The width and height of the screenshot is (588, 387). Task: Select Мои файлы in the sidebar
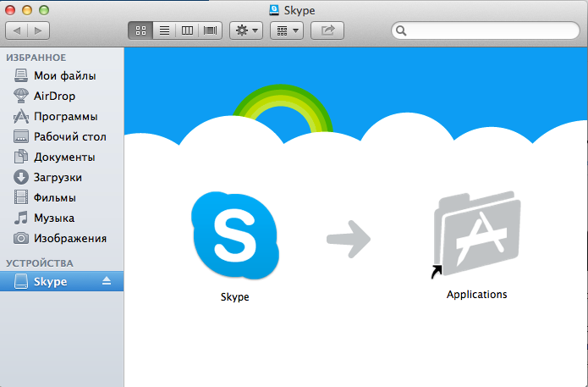point(64,75)
